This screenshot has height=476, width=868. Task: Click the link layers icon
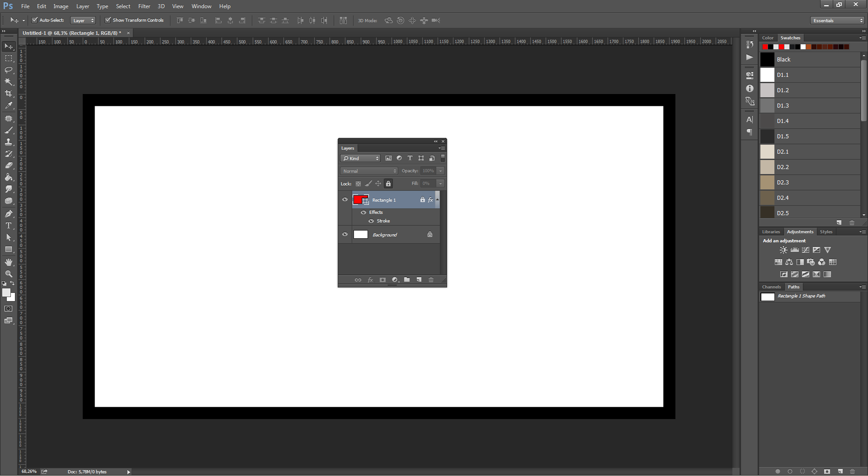point(358,280)
